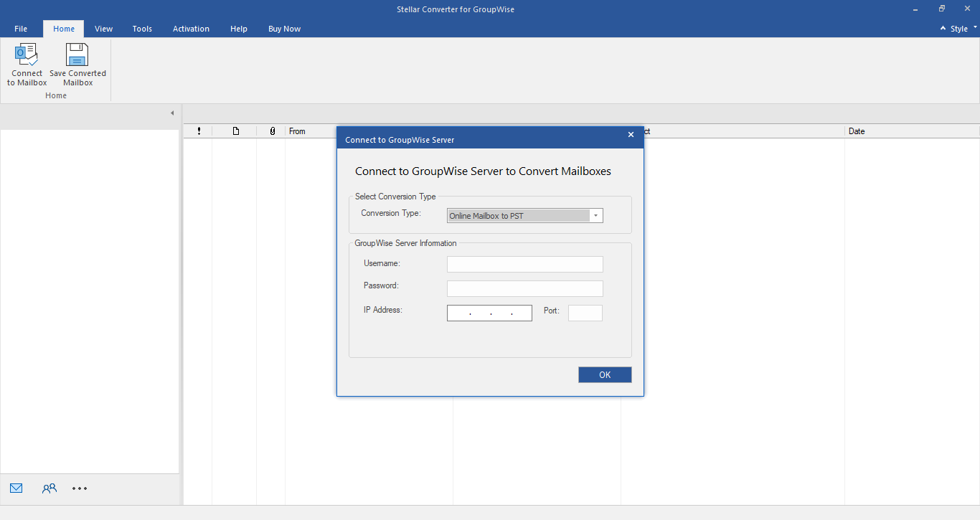Click the Port input field
The width and height of the screenshot is (980, 520).
click(x=585, y=313)
